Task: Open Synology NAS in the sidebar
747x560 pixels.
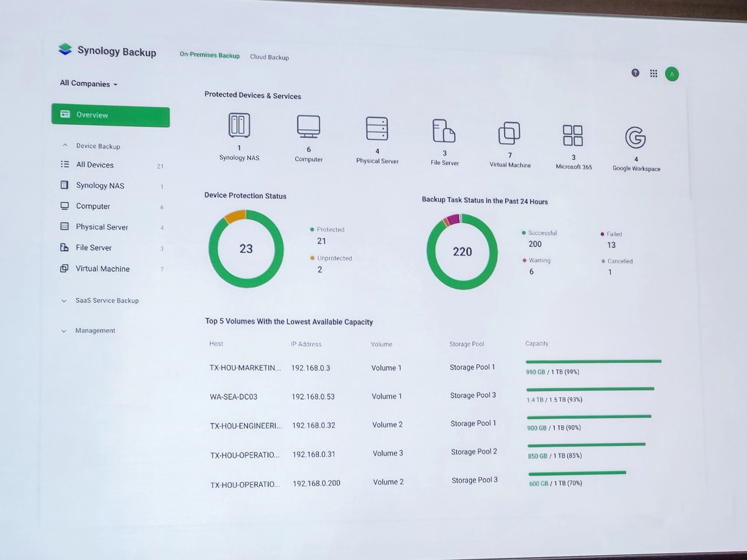Action: [112, 186]
